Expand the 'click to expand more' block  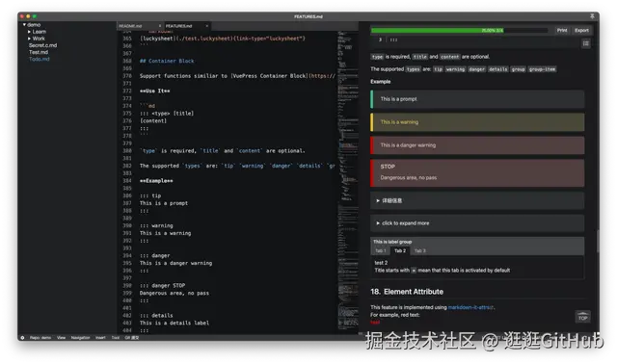click(477, 223)
